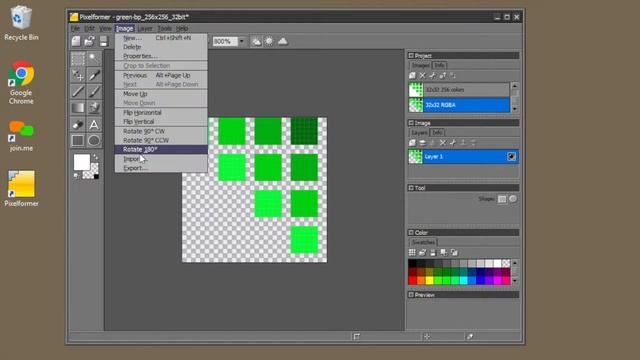The height and width of the screenshot is (360, 640).
Task: Select the brush tool
Action: [x=94, y=91]
